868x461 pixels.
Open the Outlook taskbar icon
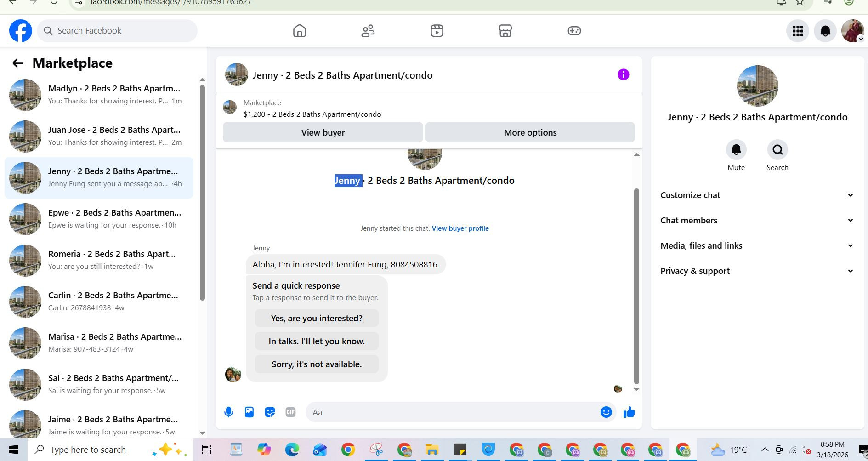320,450
